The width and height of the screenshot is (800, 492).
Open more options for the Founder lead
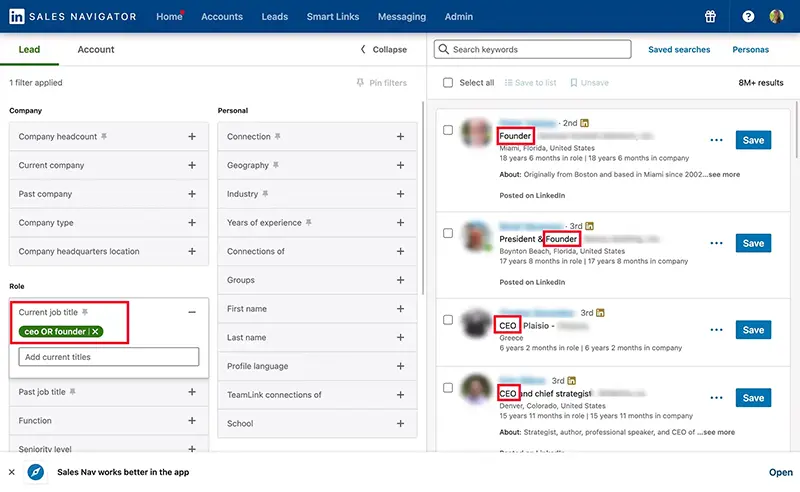716,140
